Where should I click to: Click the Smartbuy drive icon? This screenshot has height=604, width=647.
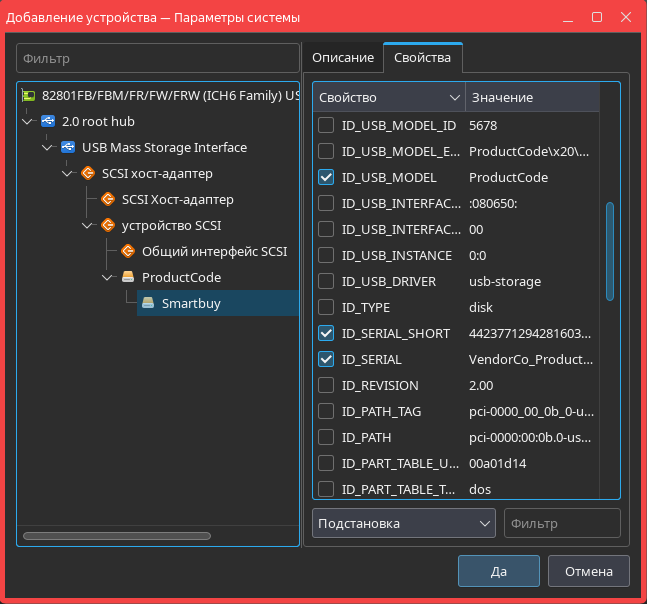point(148,303)
